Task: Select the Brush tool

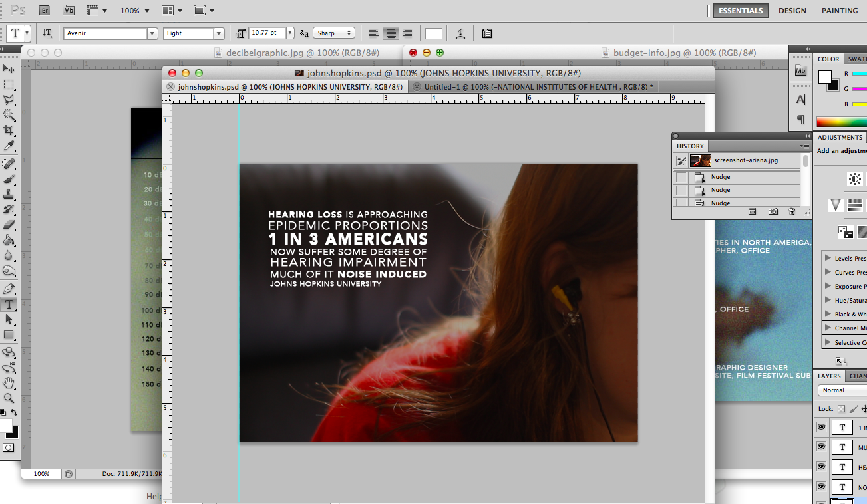Action: (9, 179)
